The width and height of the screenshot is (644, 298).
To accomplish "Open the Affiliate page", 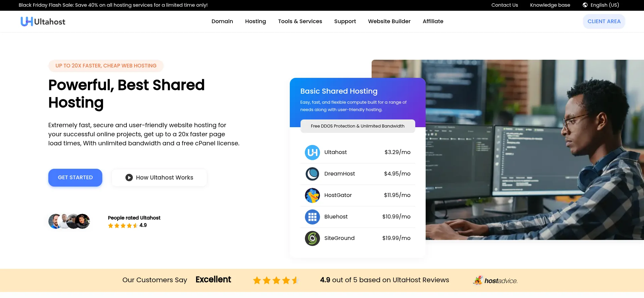I will pos(433,21).
